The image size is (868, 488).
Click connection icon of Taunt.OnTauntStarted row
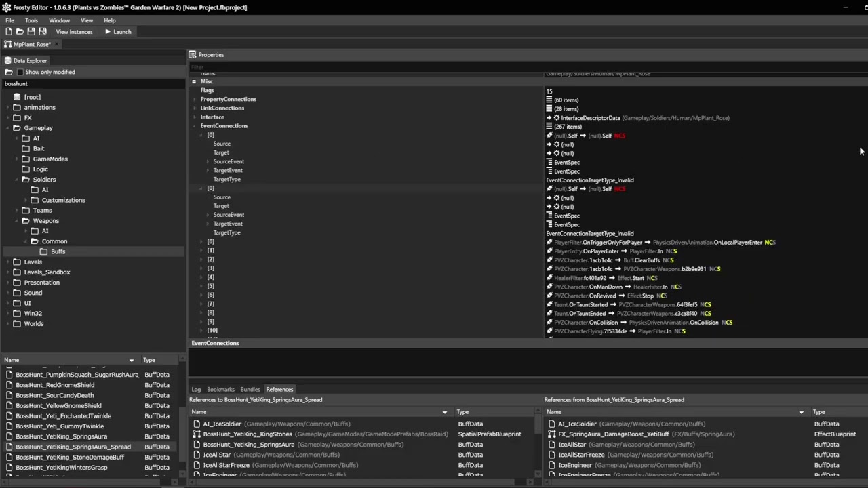point(549,304)
